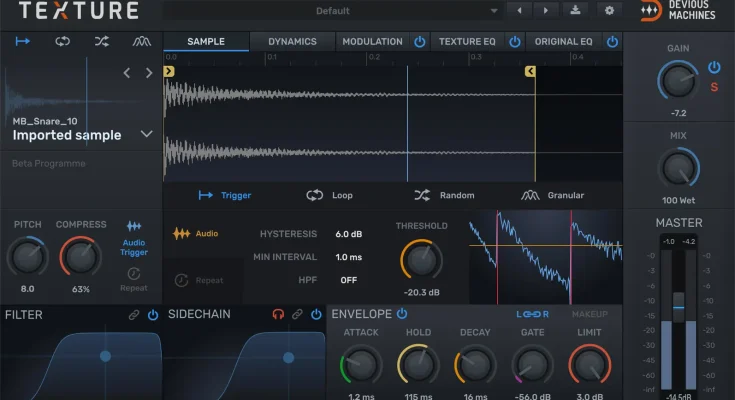735x400 pixels.
Task: Go to the next sample with right chevron
Action: (x=149, y=73)
